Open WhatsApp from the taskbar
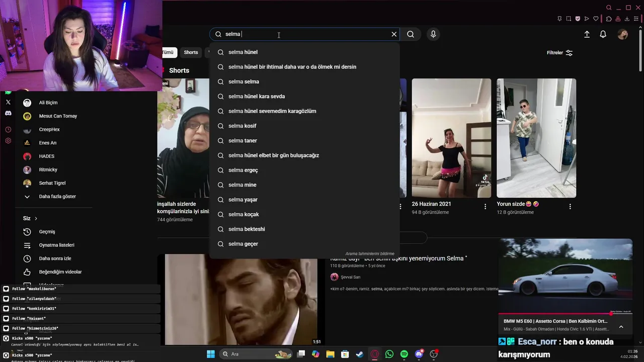Screen dimensions: 644x362 [x=389, y=354]
